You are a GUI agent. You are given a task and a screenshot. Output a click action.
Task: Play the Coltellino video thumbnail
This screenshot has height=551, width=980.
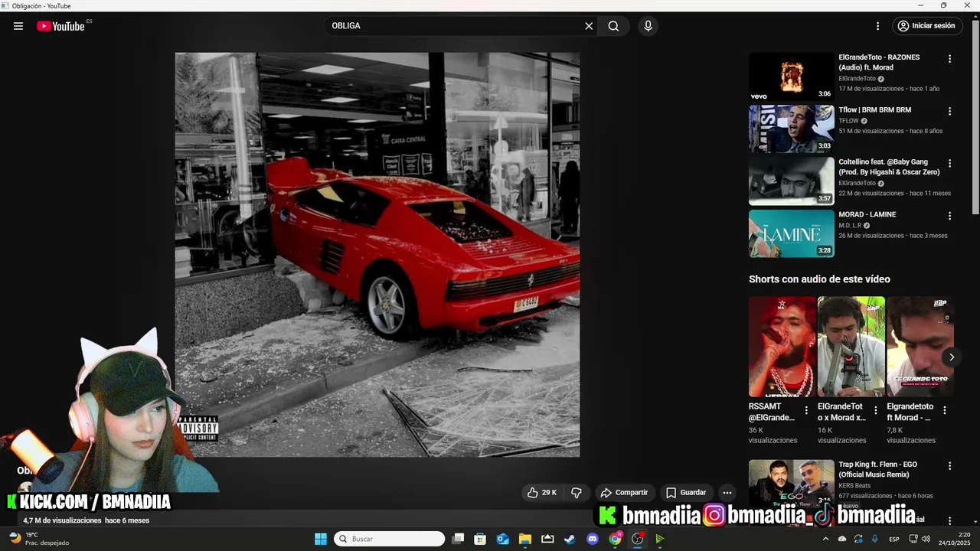click(x=791, y=181)
